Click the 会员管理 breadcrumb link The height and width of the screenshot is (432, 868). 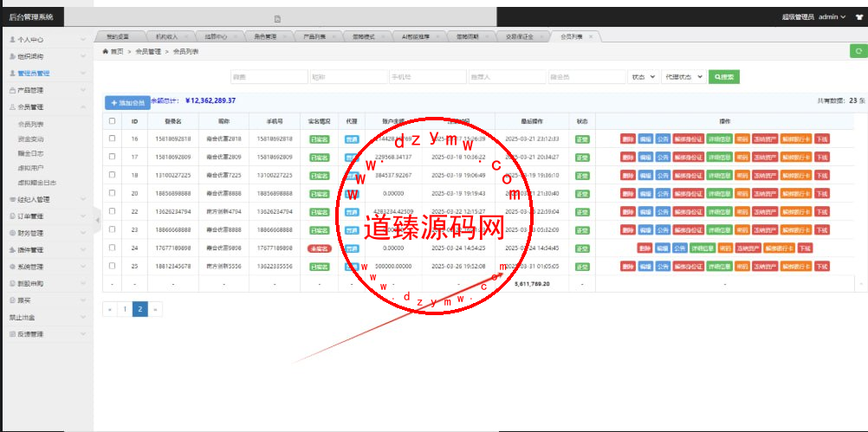coord(148,51)
